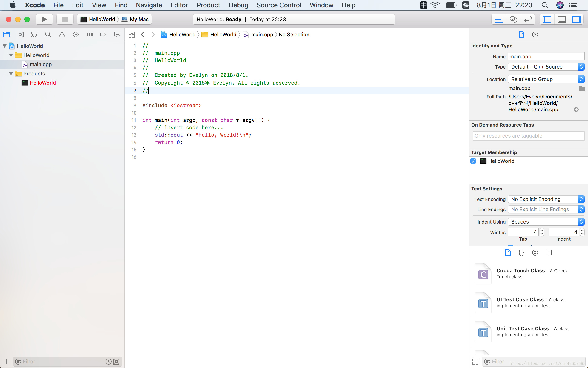Image resolution: width=588 pixels, height=368 pixels.
Task: Open the Breakpoint navigator icon
Action: [x=103, y=34]
